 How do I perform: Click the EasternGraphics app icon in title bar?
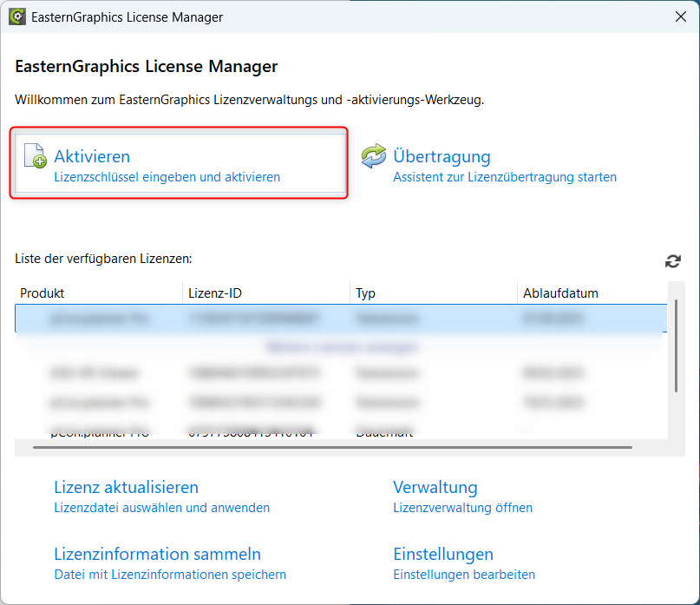[16, 16]
